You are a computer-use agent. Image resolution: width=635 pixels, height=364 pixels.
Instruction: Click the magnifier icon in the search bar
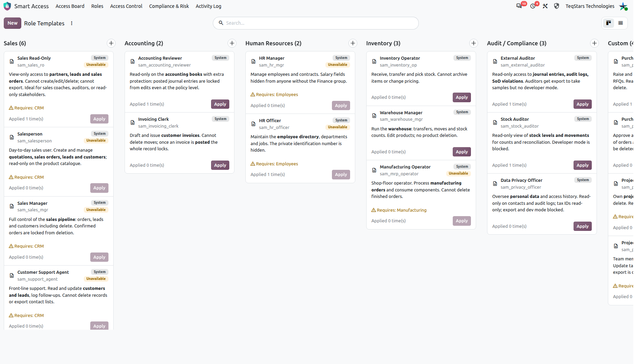[221, 23]
